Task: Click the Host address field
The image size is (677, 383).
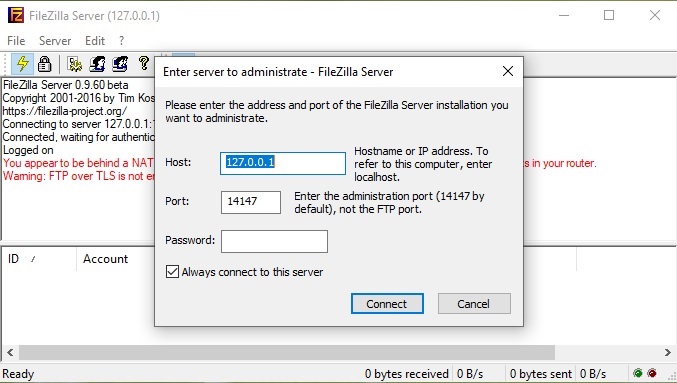Action: pyautogui.click(x=283, y=163)
